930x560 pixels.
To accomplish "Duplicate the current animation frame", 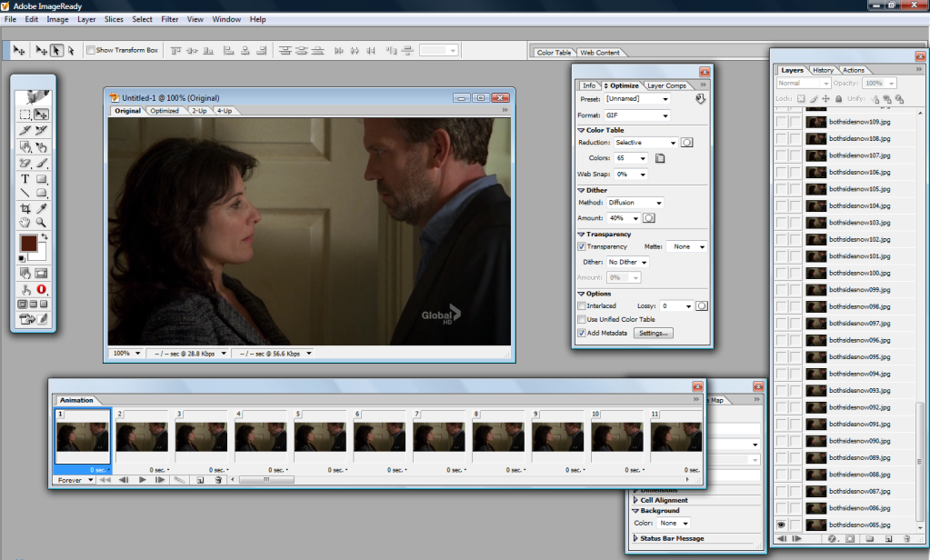I will [200, 480].
